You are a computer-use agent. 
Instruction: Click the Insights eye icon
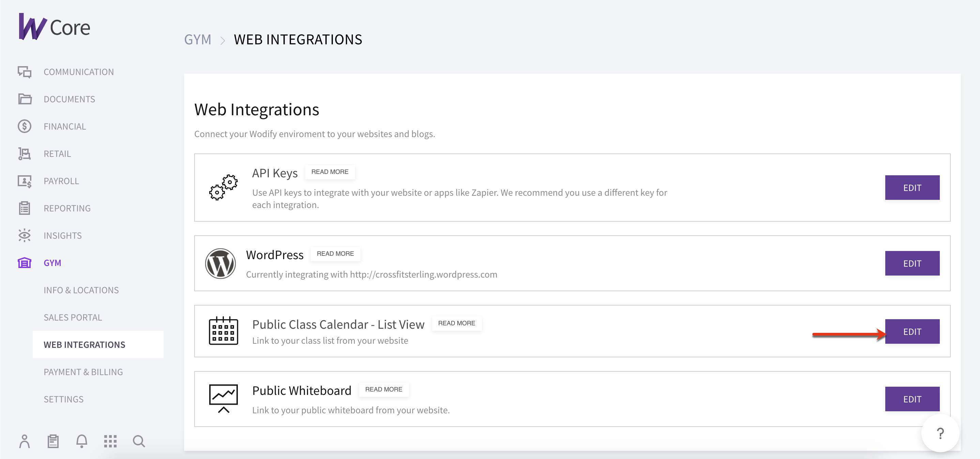(x=25, y=236)
